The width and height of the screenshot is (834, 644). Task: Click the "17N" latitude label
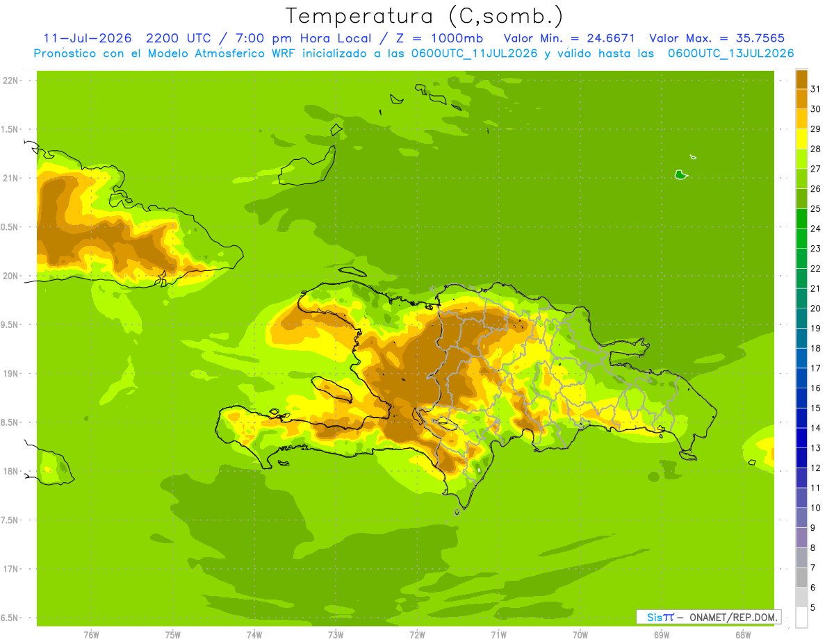point(10,569)
